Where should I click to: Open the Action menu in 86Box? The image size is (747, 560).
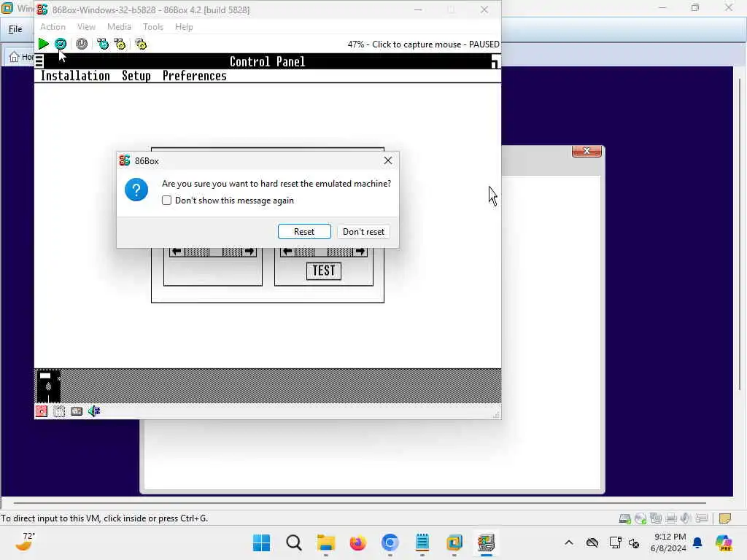coord(53,27)
